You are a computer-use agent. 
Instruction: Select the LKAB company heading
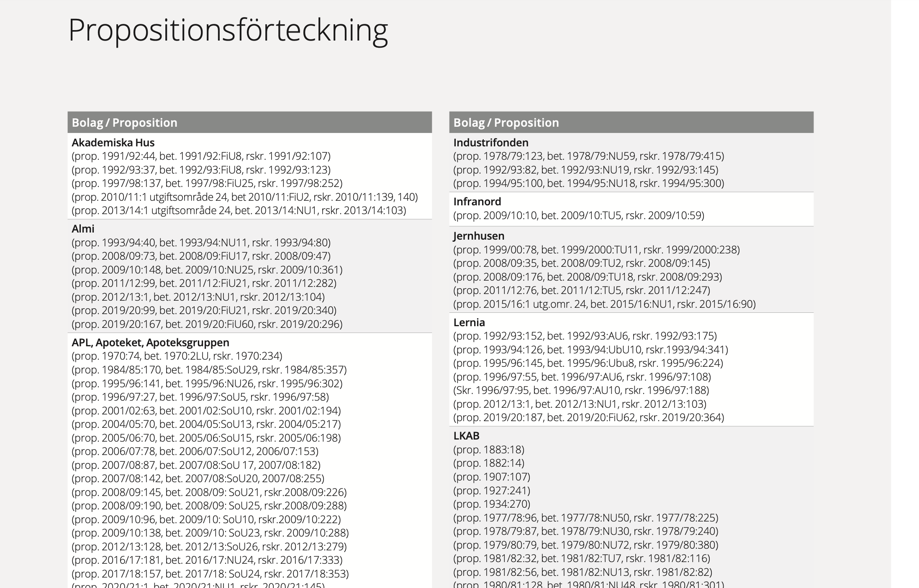coord(466,436)
